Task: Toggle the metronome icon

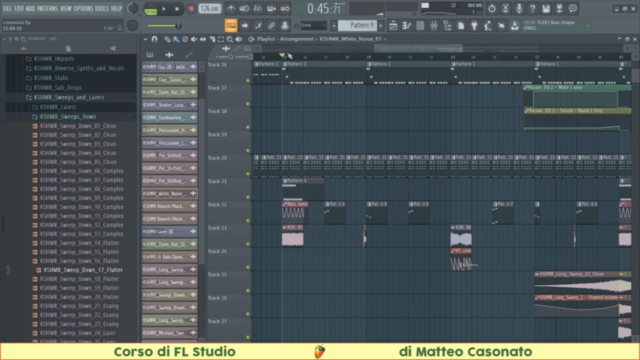Action: point(231,9)
